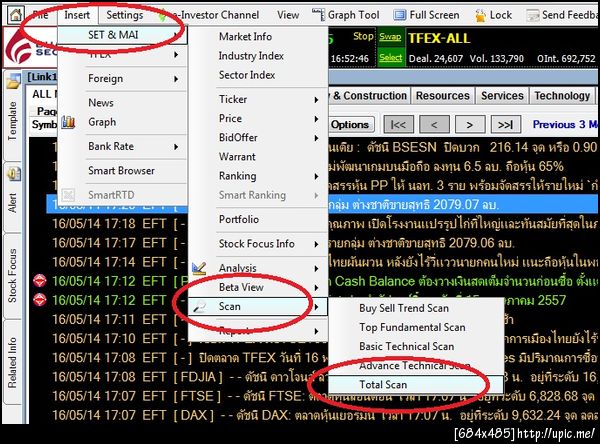This screenshot has height=444, width=600.
Task: Choose Sector Index entry
Action: point(247,75)
